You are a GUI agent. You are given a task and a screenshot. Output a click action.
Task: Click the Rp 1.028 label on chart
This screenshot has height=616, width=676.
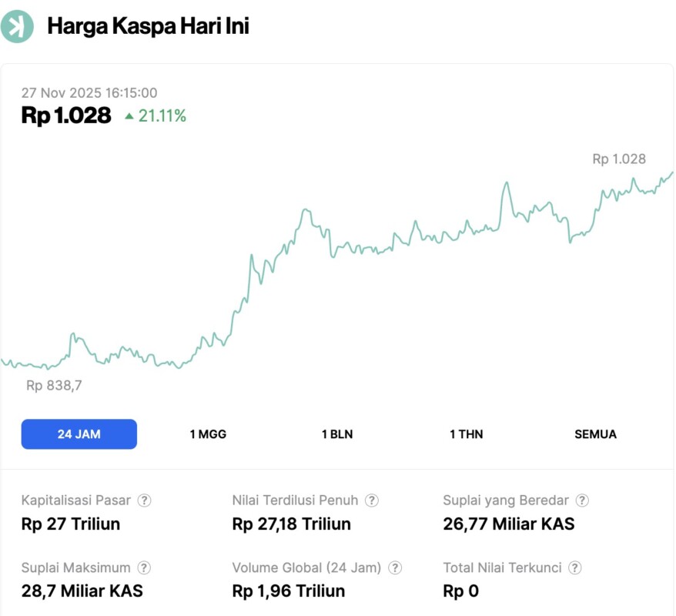coord(620,159)
